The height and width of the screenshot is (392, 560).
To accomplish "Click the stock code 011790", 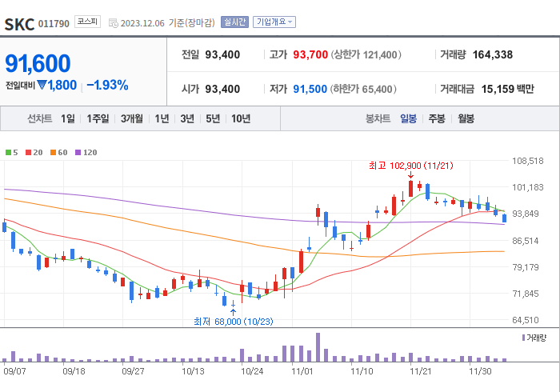I will (54, 24).
